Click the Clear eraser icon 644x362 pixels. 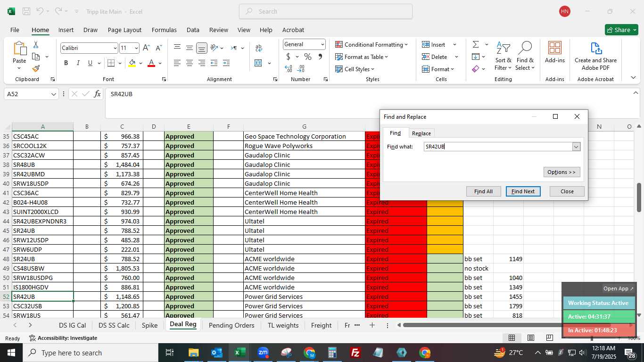[475, 69]
